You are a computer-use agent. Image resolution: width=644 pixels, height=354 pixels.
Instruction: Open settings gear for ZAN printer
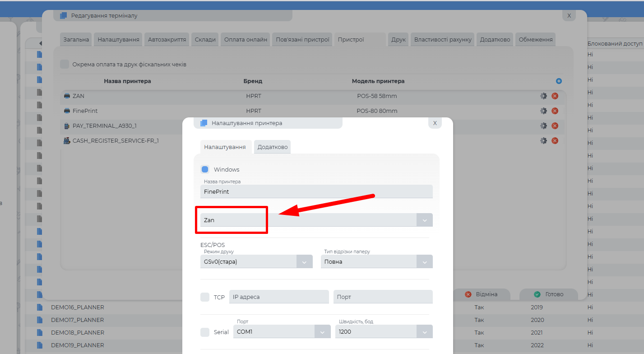coord(543,96)
